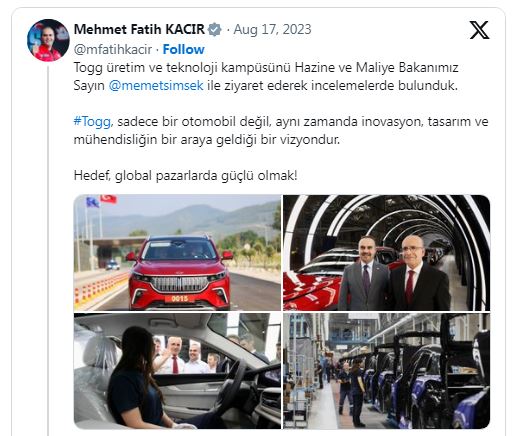Open the red Togg car road photo
Screen dimensions: 518x436
pyautogui.click(x=177, y=253)
